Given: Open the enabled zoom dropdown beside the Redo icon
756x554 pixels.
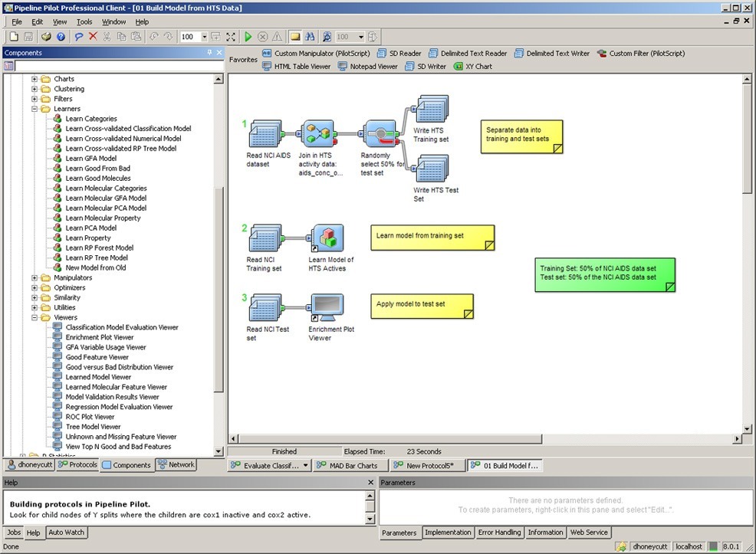Looking at the screenshot, I should pyautogui.click(x=205, y=37).
